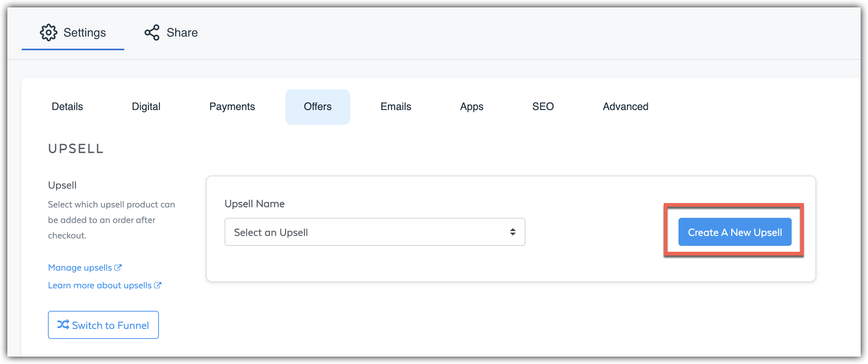Go to the Advanced tab

(x=625, y=107)
